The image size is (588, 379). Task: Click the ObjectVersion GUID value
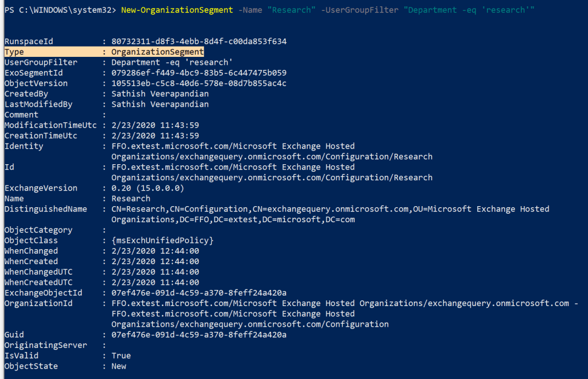(x=199, y=83)
